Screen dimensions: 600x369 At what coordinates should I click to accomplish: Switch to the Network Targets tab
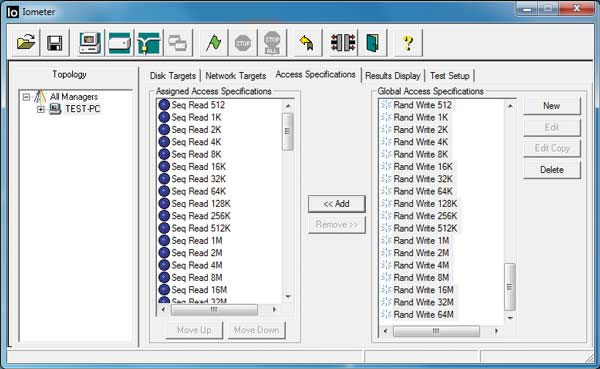click(235, 76)
